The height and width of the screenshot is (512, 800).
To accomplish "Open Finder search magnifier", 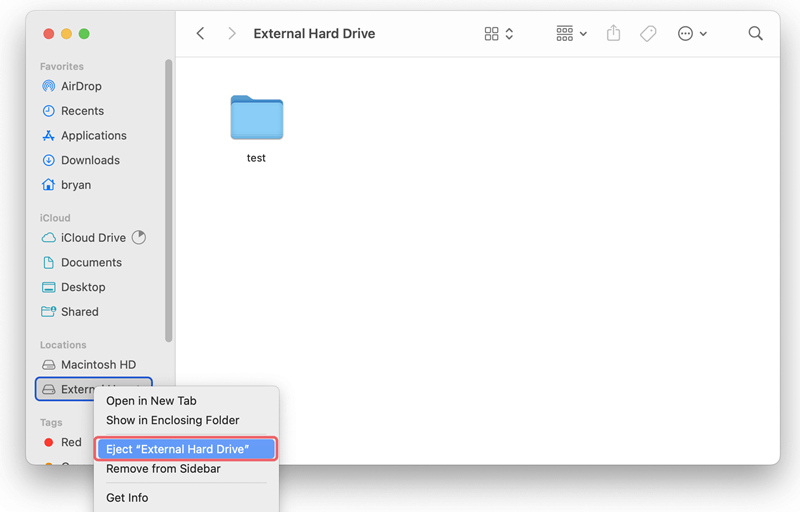I will pos(756,34).
